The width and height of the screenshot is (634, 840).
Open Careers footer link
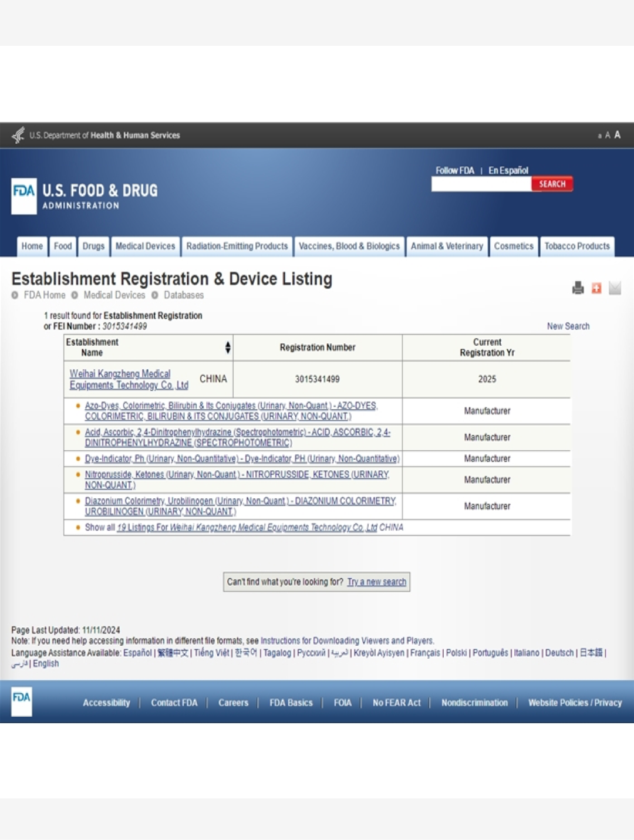tap(234, 703)
